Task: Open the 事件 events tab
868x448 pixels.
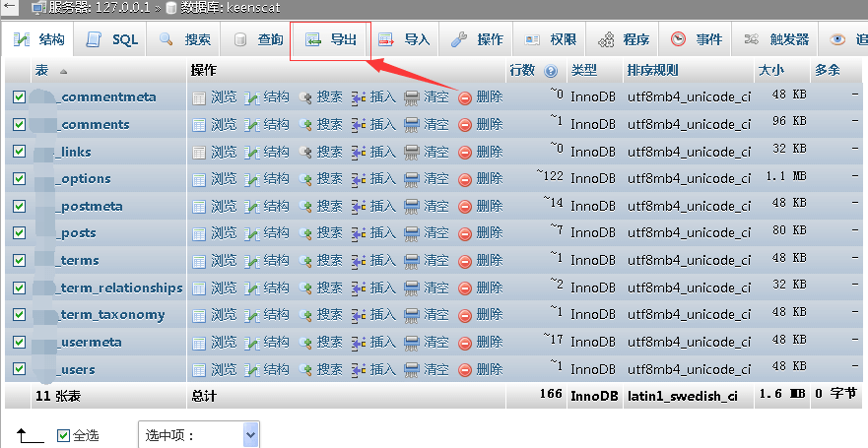Action: (696, 39)
